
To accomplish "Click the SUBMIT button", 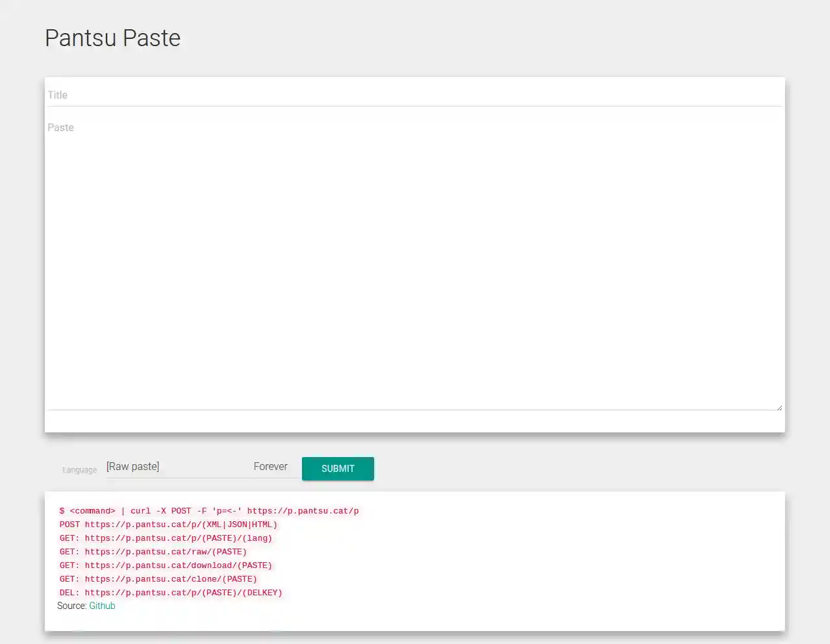I will pyautogui.click(x=338, y=469).
